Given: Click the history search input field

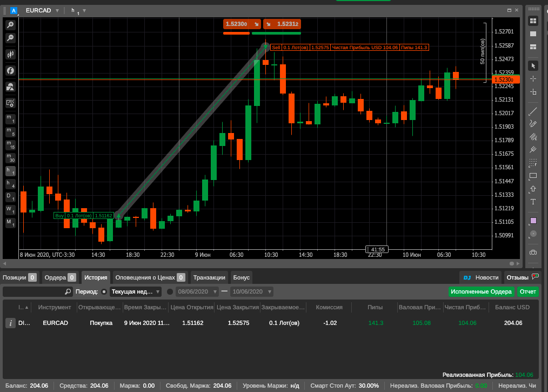Looking at the screenshot, I should click(37, 291).
